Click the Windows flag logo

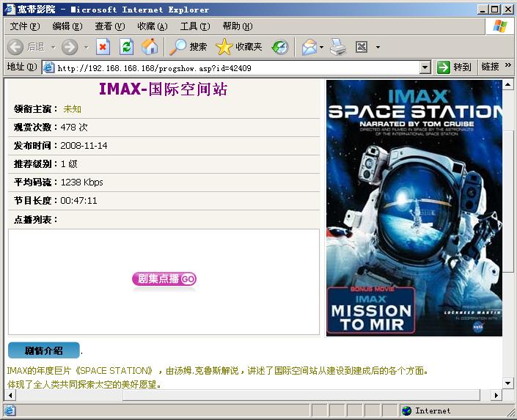(x=500, y=26)
